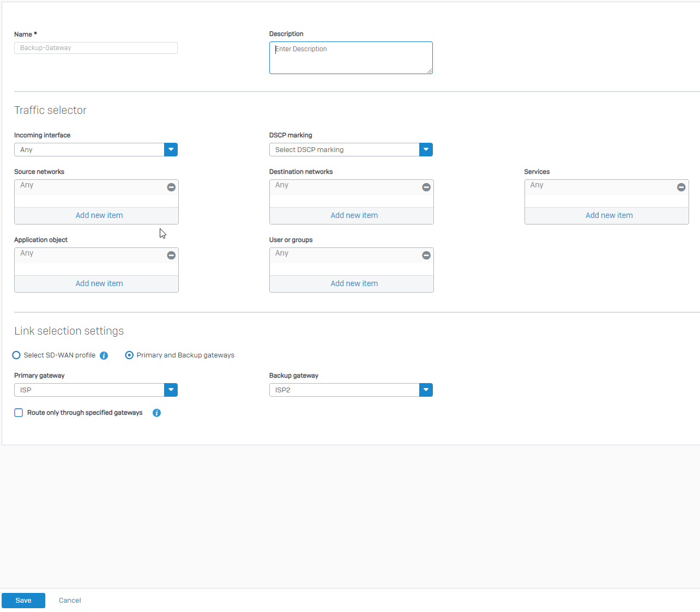This screenshot has width=700, height=612.
Task: Focus the Name input field
Action: coord(96,48)
